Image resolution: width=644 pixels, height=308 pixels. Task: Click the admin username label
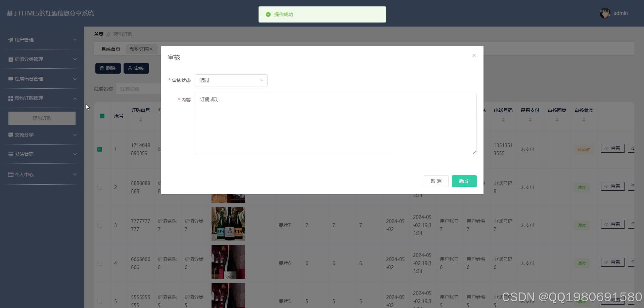point(620,13)
